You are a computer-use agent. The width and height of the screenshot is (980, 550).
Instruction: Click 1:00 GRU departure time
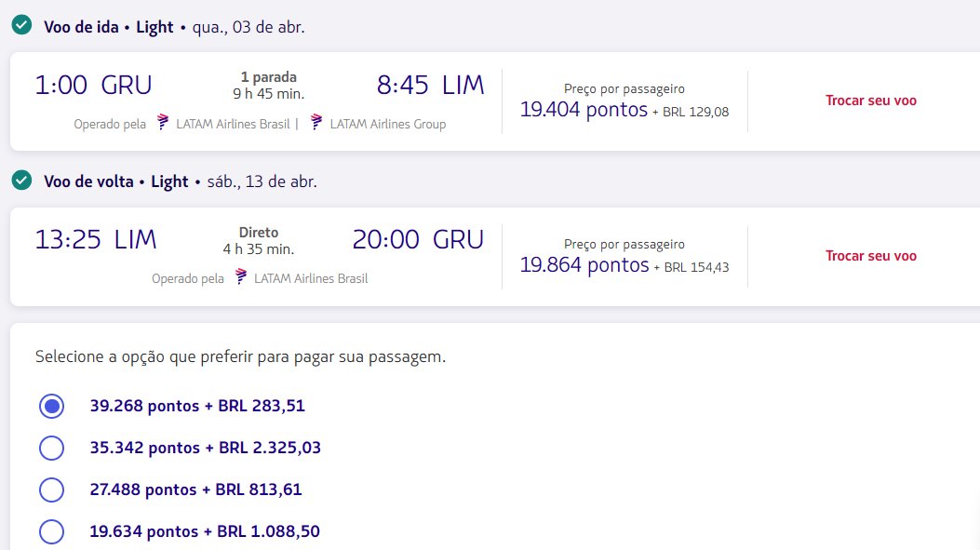[x=93, y=85]
